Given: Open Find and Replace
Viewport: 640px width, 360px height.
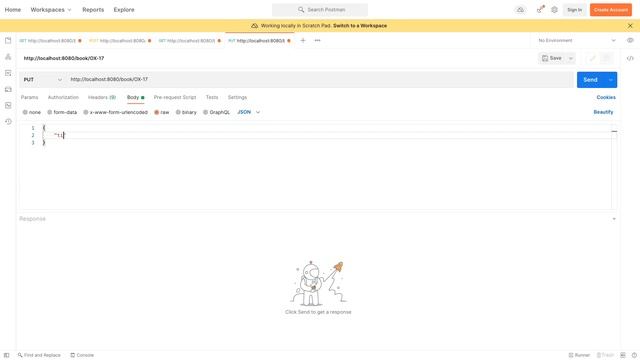Looking at the screenshot, I should click(39, 355).
